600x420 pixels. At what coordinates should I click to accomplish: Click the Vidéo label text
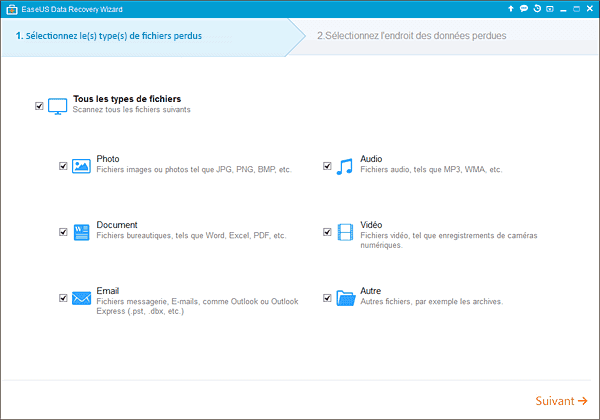(371, 225)
